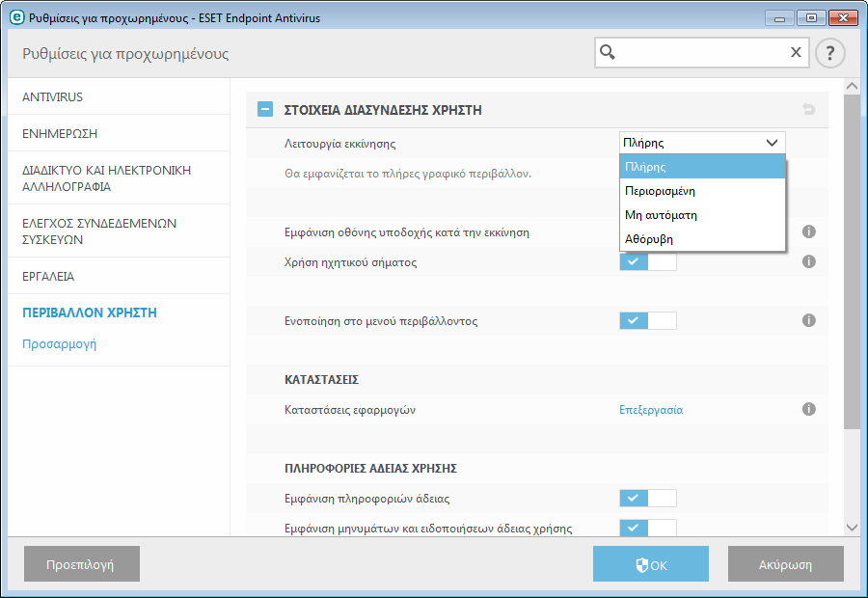Toggle Εμφάνιση μηνυμάτων και ειδοποιήσεων άδειας switch

pos(648,528)
